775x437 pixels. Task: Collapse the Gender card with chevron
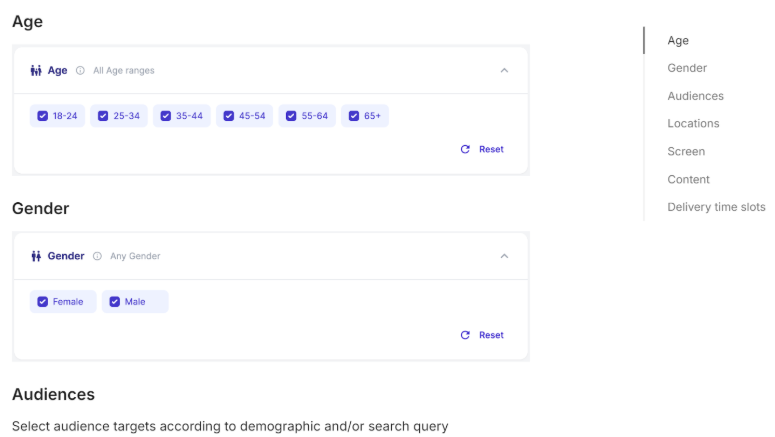point(504,256)
